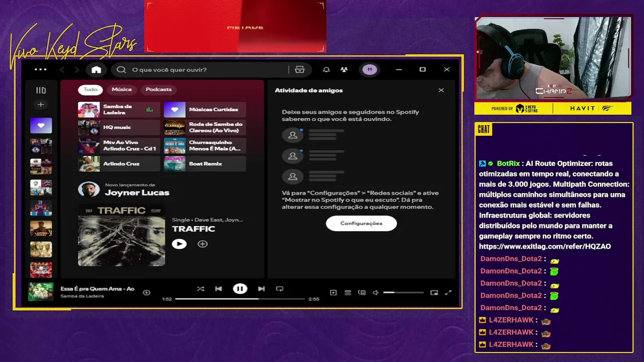The width and height of the screenshot is (644, 362).
Task: Click the now playing album thumbnail
Action: (x=41, y=292)
